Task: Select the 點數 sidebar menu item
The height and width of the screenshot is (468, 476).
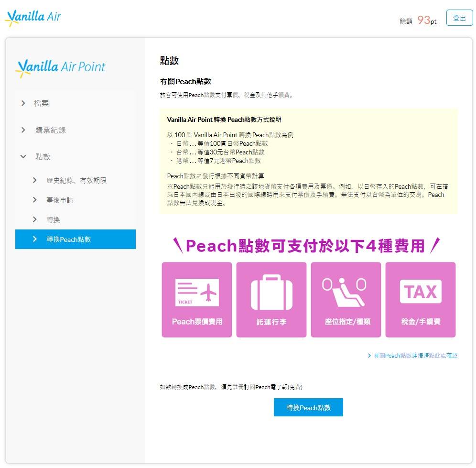Action: 43,157
